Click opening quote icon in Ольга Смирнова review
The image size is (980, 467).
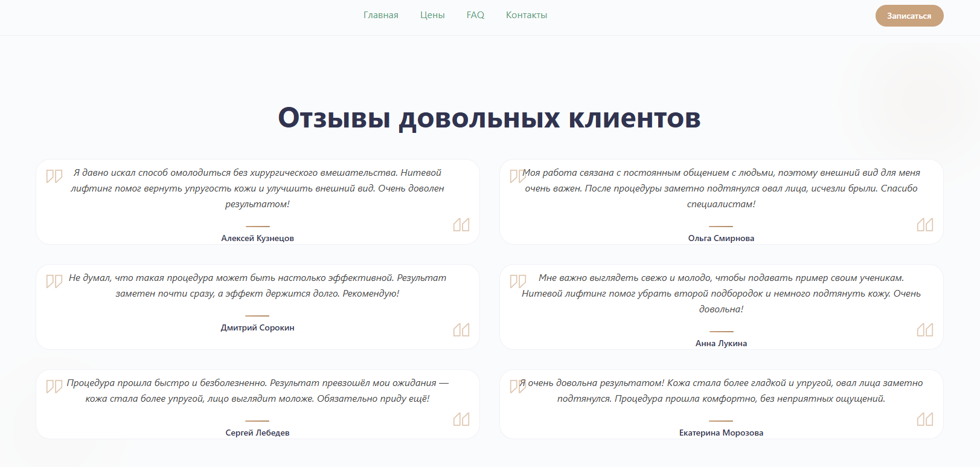click(x=517, y=176)
